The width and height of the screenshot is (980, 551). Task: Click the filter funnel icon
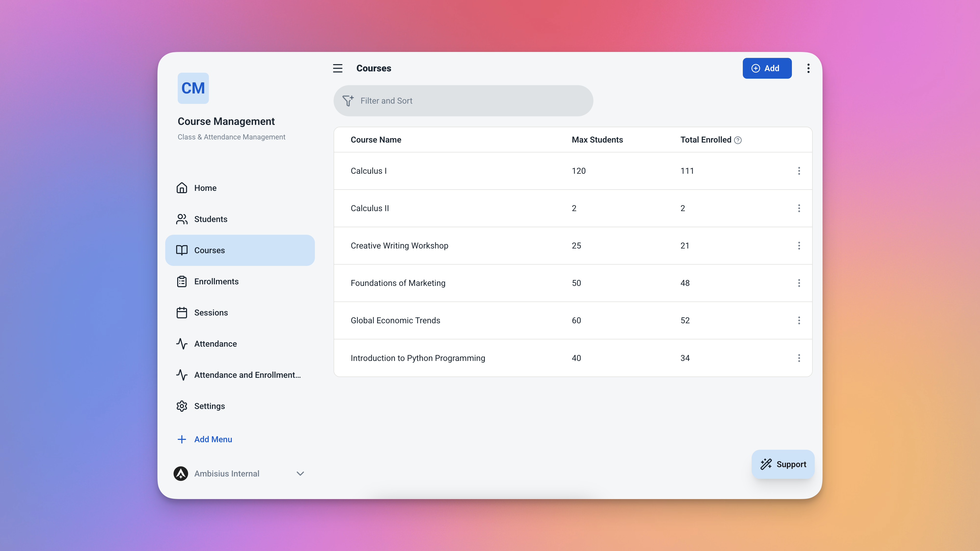coord(348,101)
